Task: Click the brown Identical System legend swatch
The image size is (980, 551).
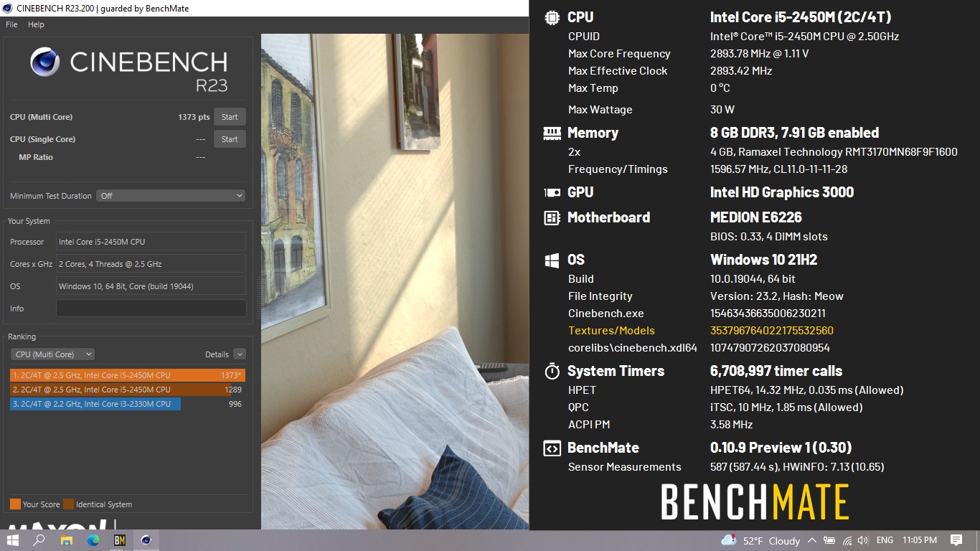Action: 68,504
